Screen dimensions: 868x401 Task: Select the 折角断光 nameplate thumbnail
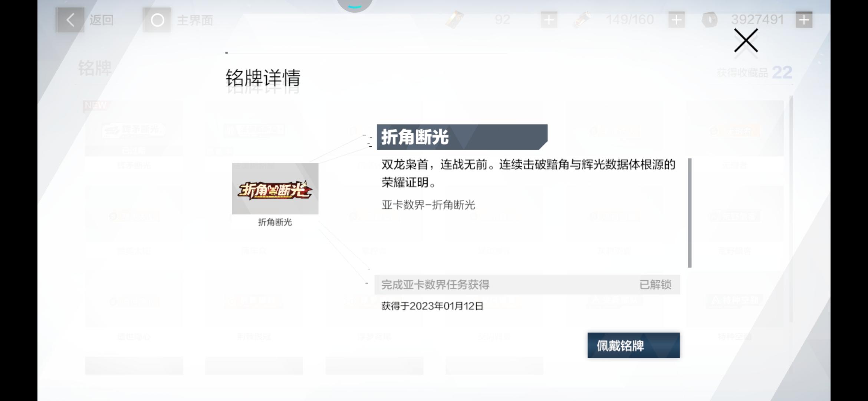tap(275, 189)
